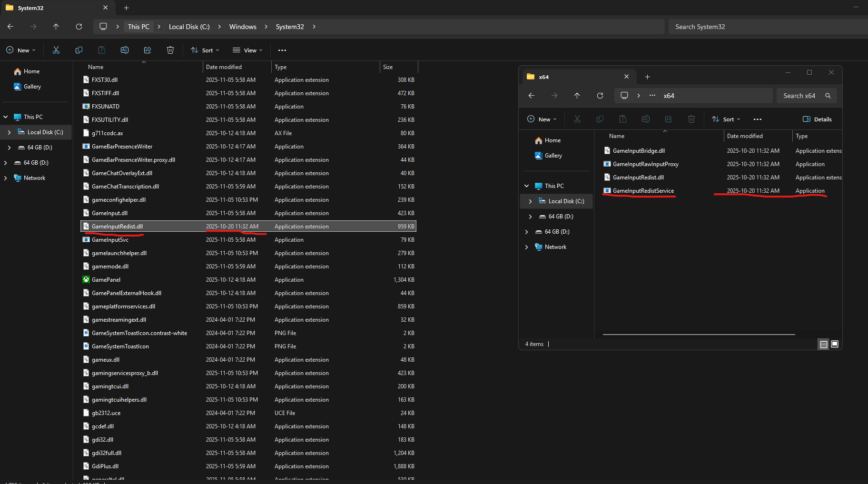Screen dimensions: 868x484
Task: Open the View dropdown in System32 toolbar
Action: click(247, 50)
